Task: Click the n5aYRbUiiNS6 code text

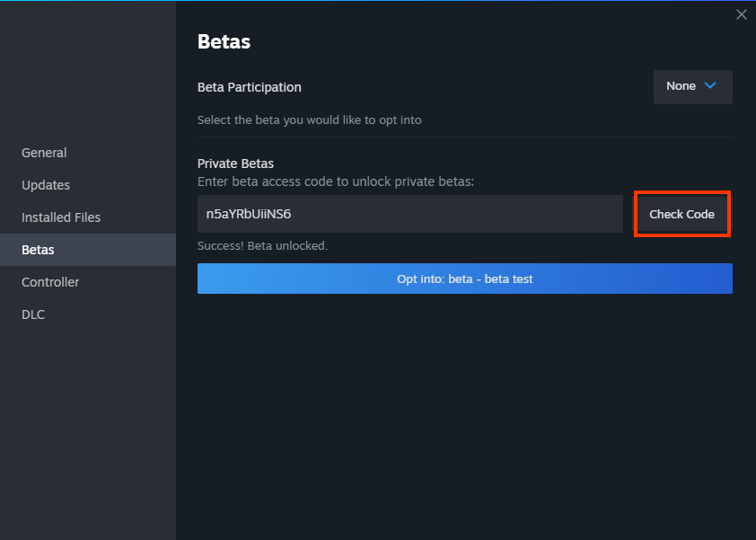Action: [x=249, y=214]
